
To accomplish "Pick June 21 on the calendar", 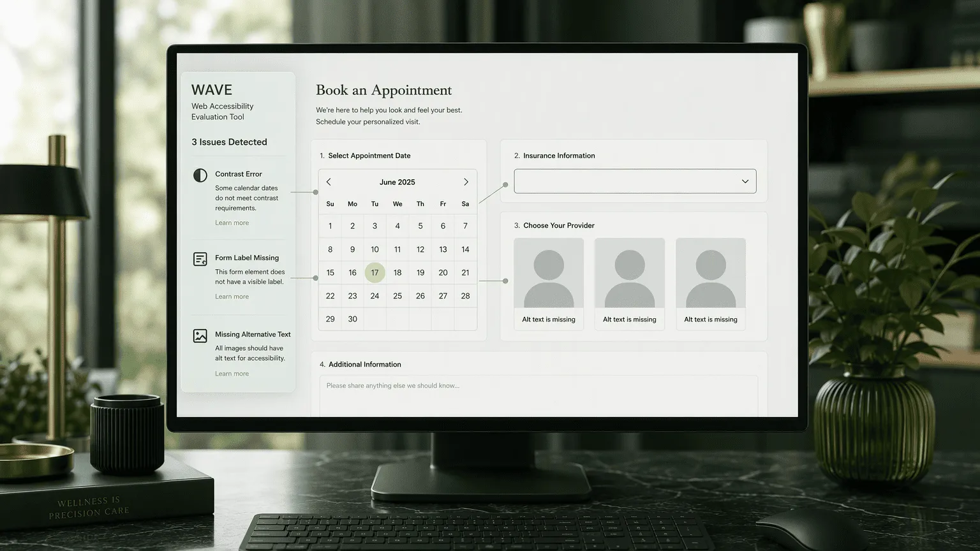I will [x=466, y=272].
